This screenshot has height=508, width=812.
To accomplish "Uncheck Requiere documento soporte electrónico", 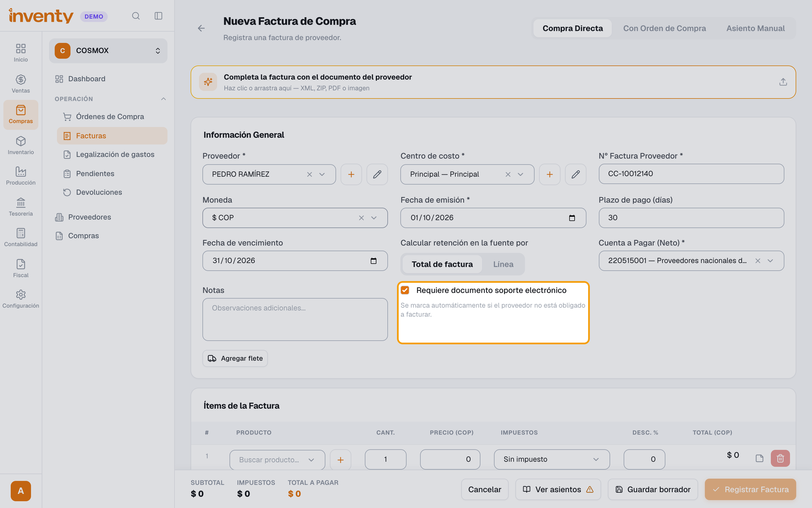I will point(405,290).
